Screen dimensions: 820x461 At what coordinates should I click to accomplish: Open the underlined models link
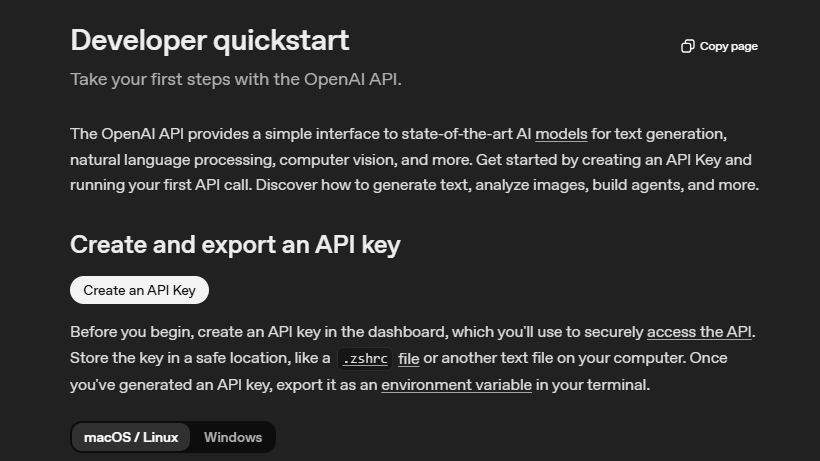(561, 133)
